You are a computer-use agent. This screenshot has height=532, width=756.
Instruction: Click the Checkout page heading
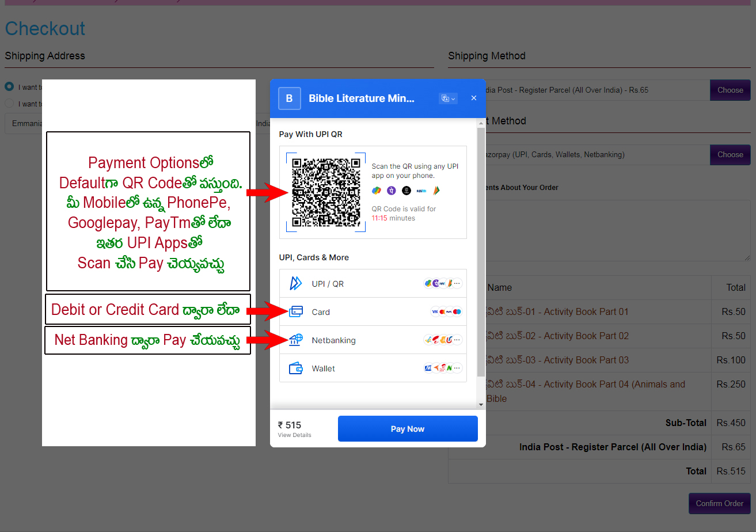pos(45,28)
